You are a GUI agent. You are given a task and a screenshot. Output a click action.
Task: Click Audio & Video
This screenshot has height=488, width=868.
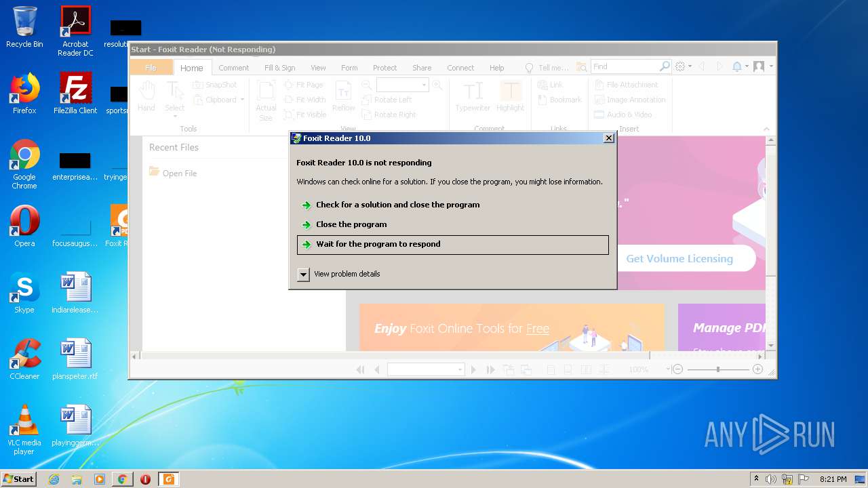pos(623,115)
